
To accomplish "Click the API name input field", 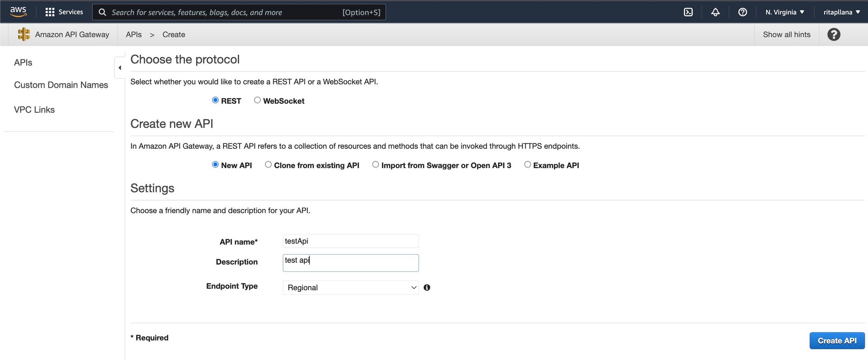I will pyautogui.click(x=351, y=241).
